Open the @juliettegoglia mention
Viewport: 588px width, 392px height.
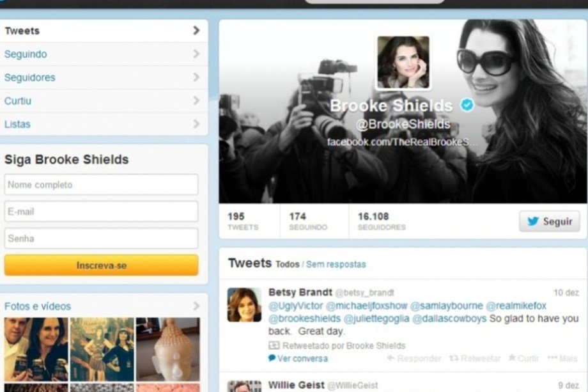pyautogui.click(x=376, y=319)
